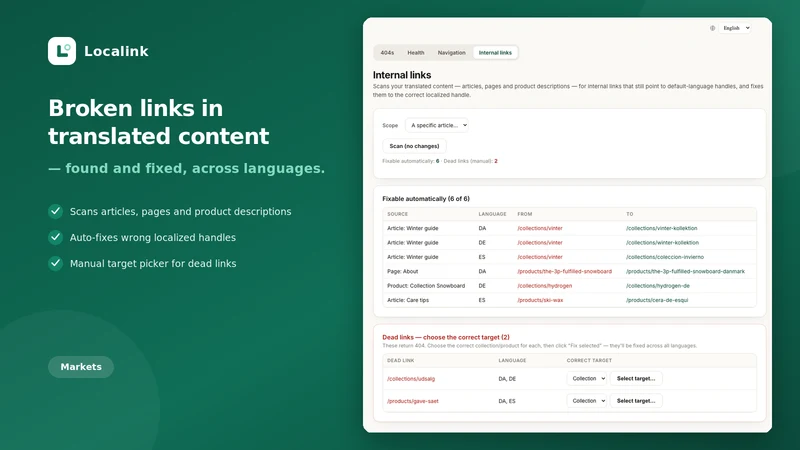Open Collection type dropdown for /collections/udsalg

(587, 379)
